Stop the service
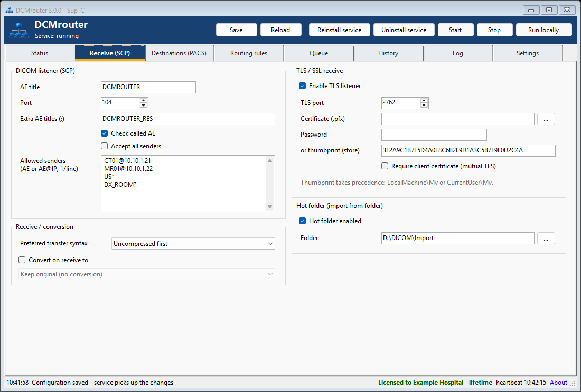This screenshot has height=392, width=581. [x=494, y=30]
